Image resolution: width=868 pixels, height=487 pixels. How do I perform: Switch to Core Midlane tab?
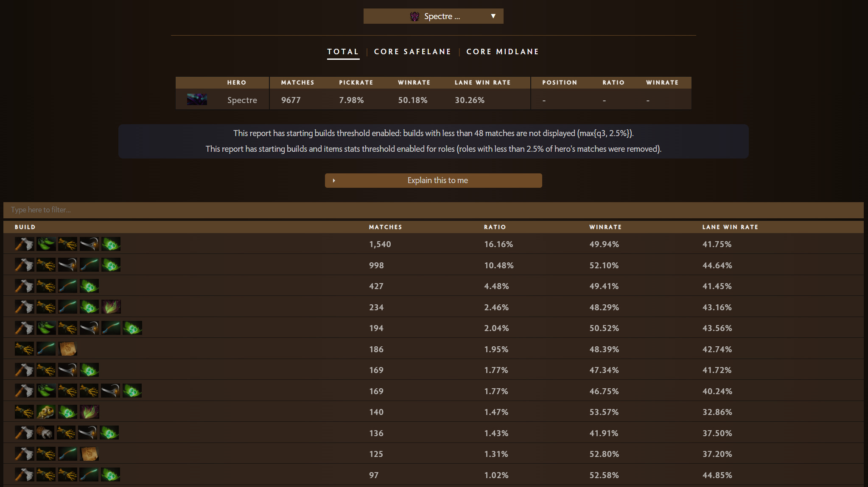502,52
